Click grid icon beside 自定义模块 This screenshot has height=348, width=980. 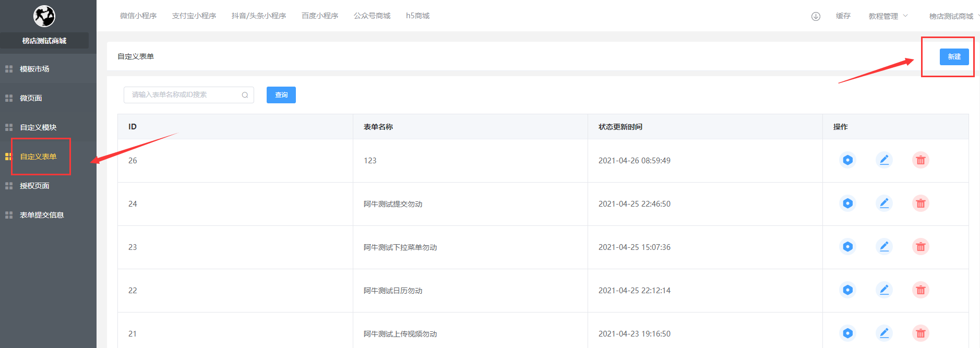[9, 127]
